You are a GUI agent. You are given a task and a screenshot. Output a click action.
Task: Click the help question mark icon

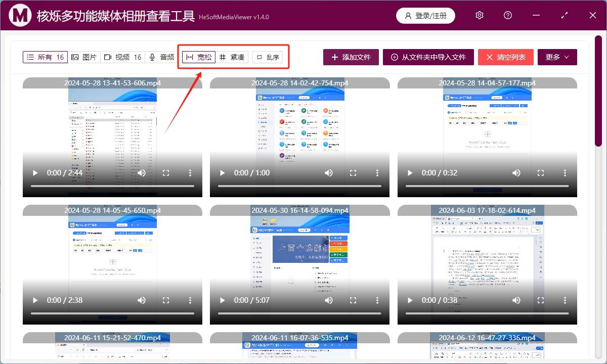coord(508,16)
